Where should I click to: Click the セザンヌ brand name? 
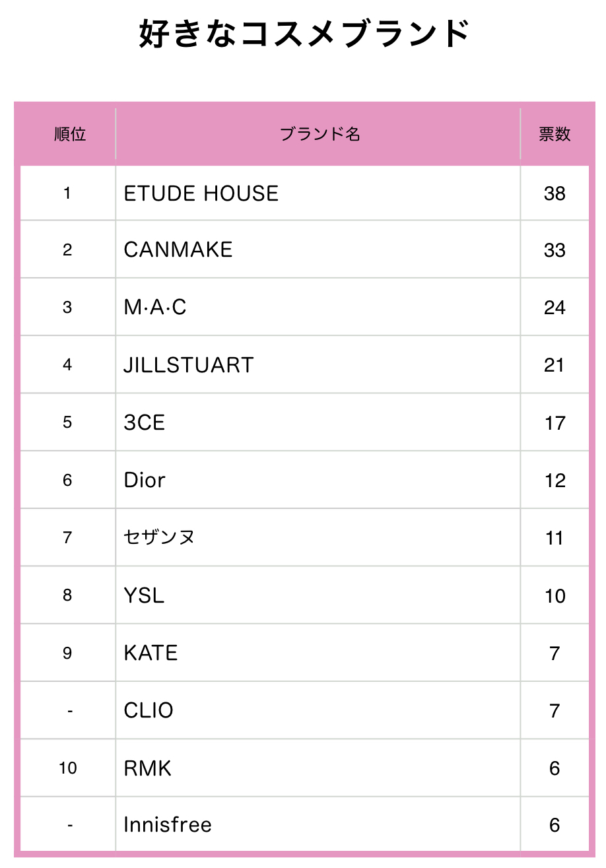[x=159, y=537]
